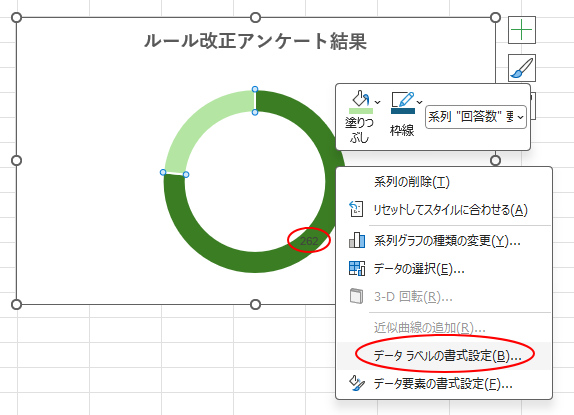This screenshot has height=415, width=574.
Task: Click 近似曲線の追加(R) menu entry
Action: [444, 328]
